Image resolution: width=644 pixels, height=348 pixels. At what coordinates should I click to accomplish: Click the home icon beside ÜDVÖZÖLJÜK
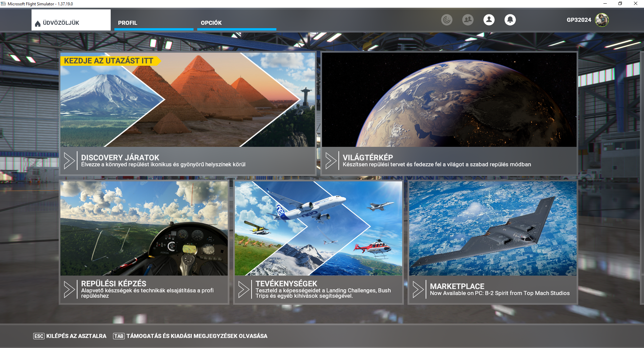(x=38, y=23)
